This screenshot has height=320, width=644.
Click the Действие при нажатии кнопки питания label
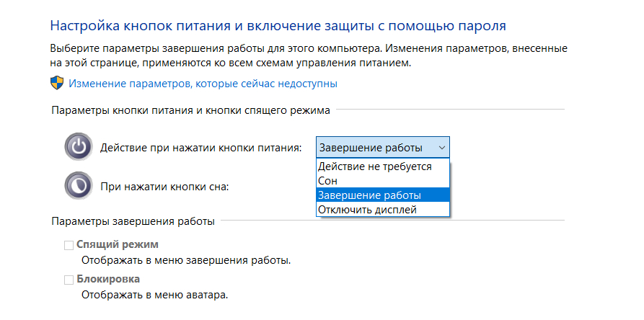pos(201,148)
